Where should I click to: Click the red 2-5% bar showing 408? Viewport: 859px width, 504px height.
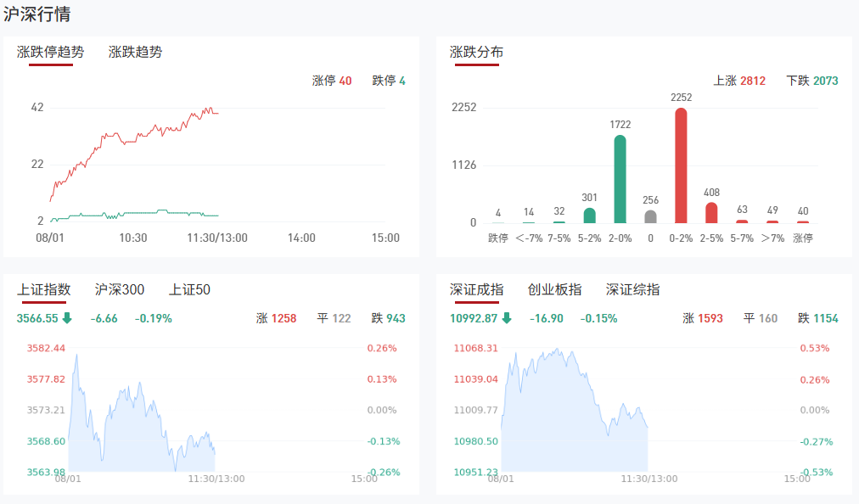pyautogui.click(x=711, y=212)
